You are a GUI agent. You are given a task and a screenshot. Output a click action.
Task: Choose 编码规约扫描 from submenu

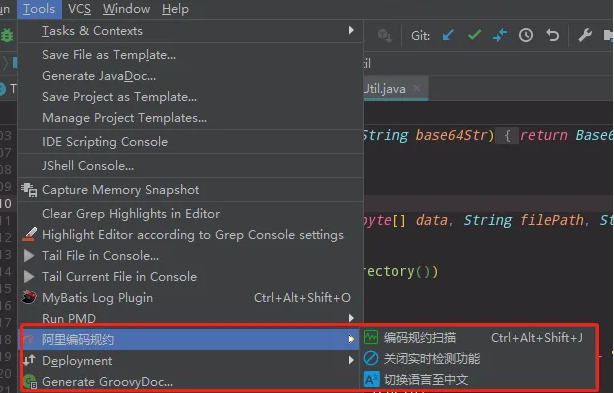click(x=479, y=337)
